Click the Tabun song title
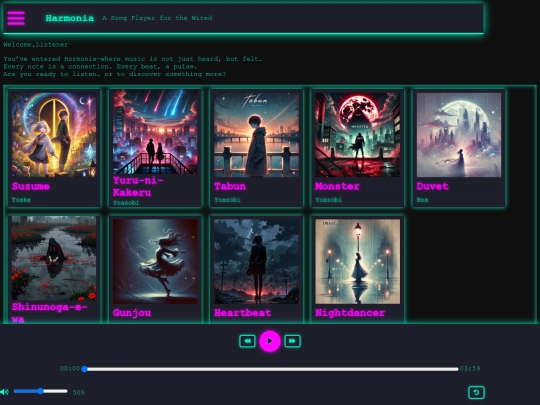 (230, 186)
